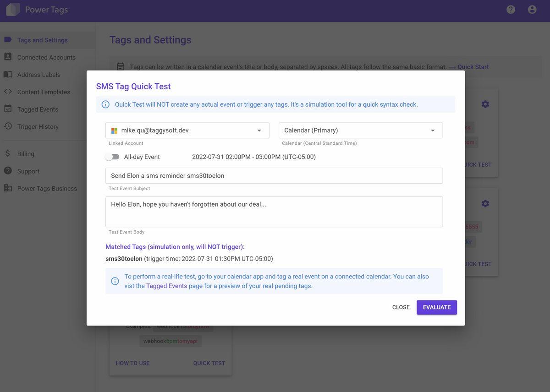The image size is (550, 392).
Task: Follow the Tagged Events link in the note
Action: [x=167, y=286]
